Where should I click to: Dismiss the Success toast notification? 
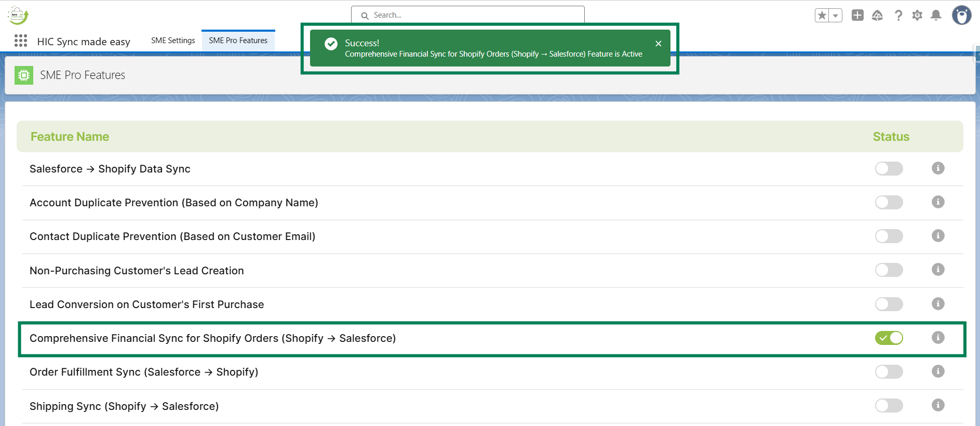pos(659,44)
